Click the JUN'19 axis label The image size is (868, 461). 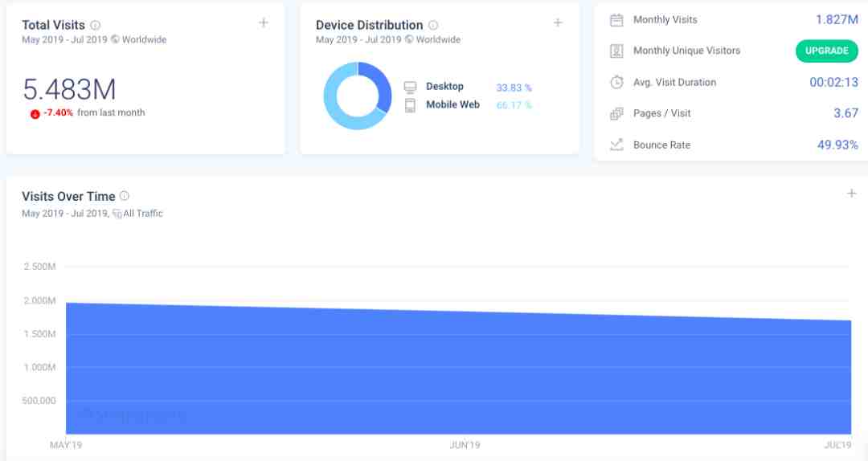(465, 445)
